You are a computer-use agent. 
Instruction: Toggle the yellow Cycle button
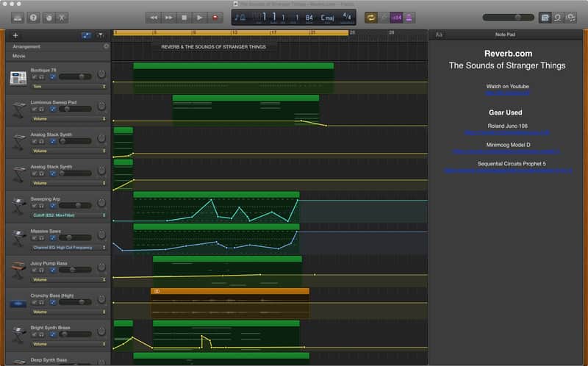coord(371,18)
